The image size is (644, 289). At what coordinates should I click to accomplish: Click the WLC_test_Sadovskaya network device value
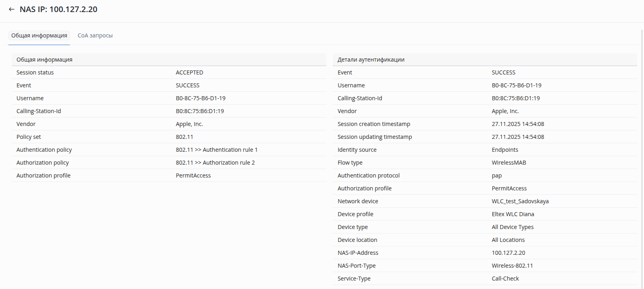tap(520, 201)
